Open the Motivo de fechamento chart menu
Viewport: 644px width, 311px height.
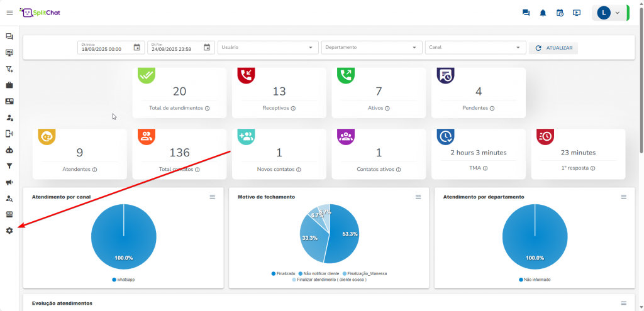point(418,197)
